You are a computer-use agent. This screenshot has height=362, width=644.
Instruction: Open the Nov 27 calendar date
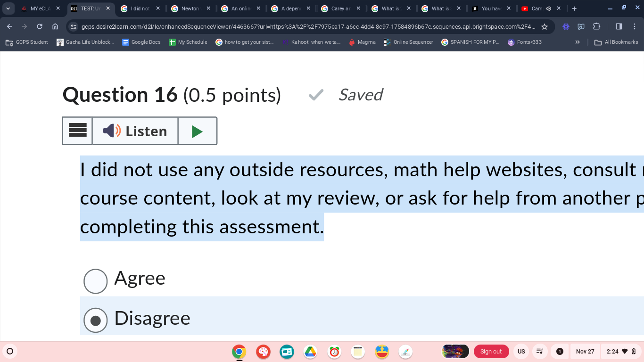[x=585, y=352]
